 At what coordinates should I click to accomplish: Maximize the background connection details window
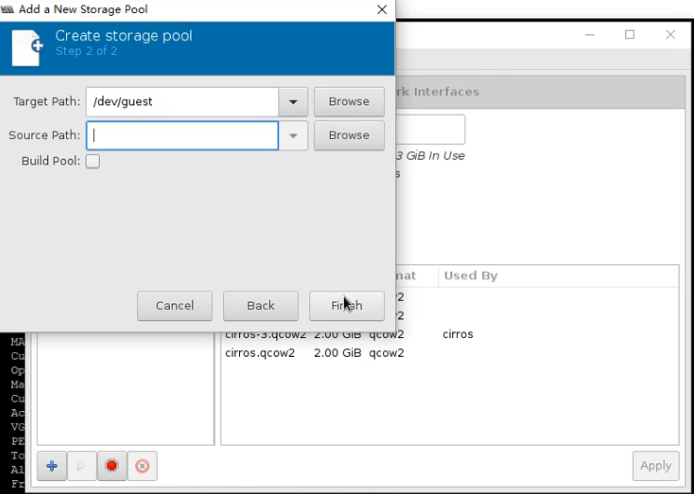click(x=629, y=35)
